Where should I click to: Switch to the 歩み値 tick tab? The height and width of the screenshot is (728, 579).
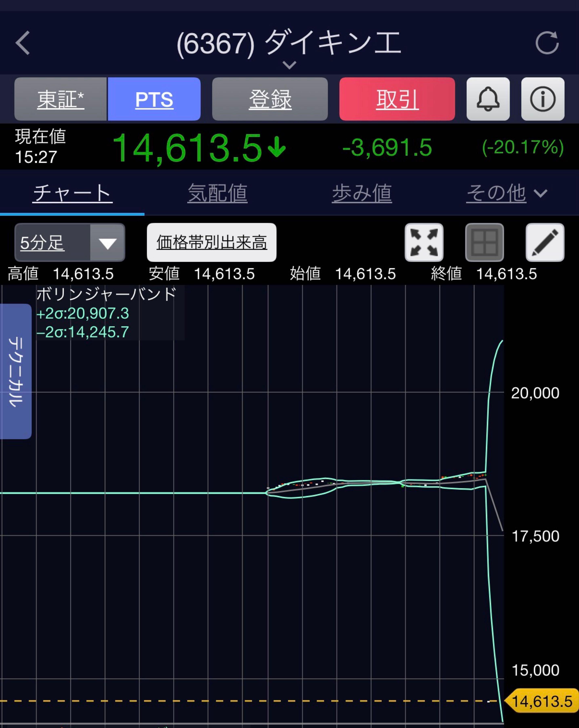click(362, 193)
